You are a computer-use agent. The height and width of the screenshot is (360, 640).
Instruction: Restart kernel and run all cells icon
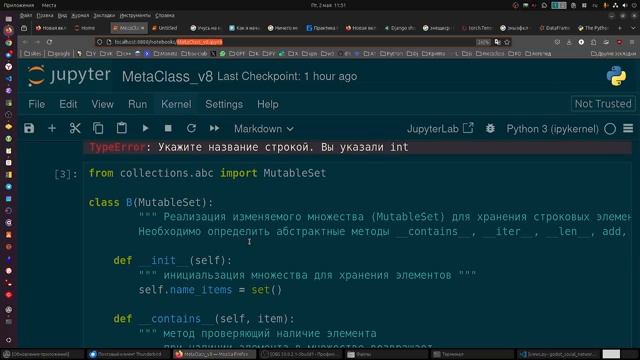(214, 129)
